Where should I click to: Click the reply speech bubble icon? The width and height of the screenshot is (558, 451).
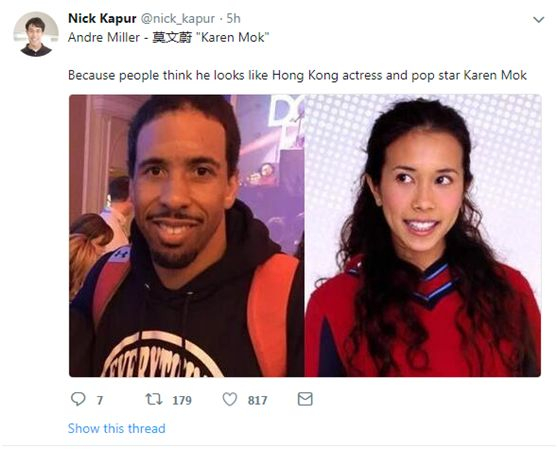78,399
